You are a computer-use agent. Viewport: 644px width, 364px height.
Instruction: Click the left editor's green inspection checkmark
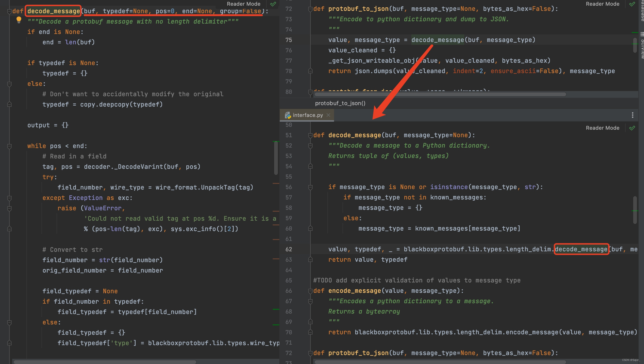coord(273,4)
